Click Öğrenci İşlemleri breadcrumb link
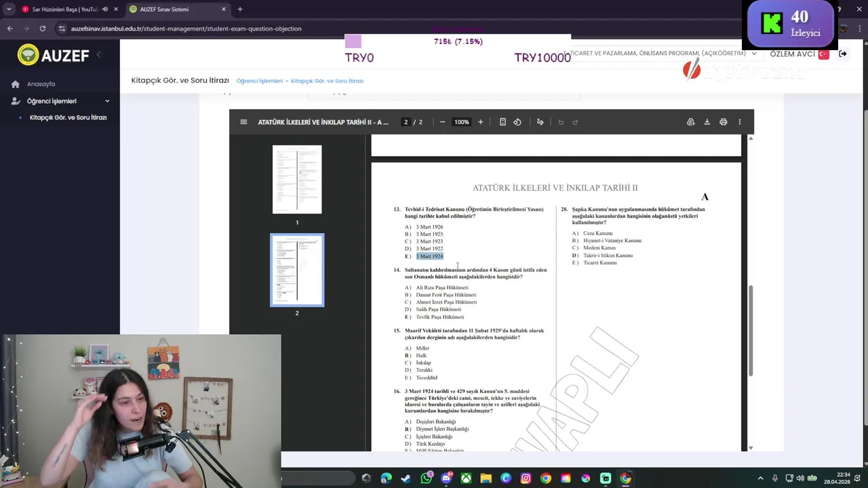 click(260, 81)
